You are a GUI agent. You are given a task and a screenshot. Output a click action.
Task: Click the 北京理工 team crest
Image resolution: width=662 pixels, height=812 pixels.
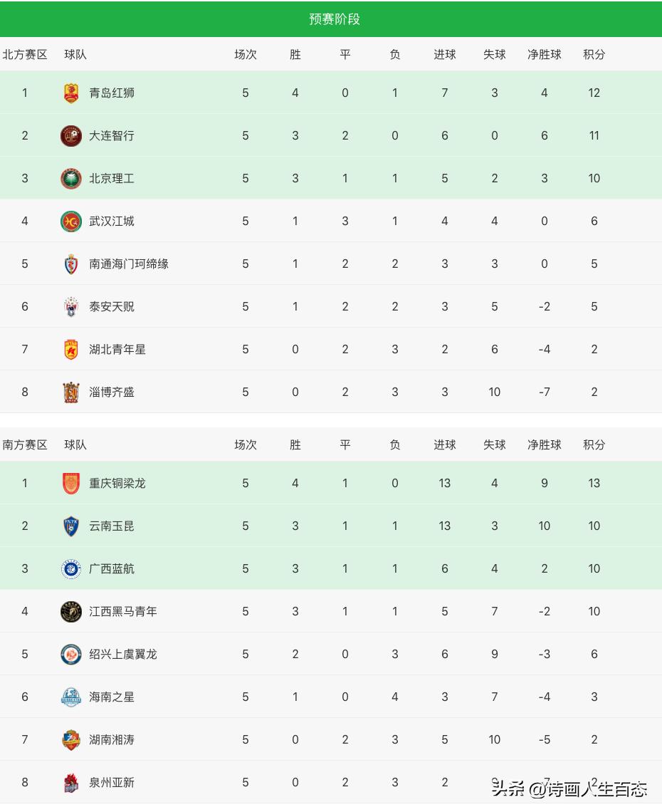[71, 179]
